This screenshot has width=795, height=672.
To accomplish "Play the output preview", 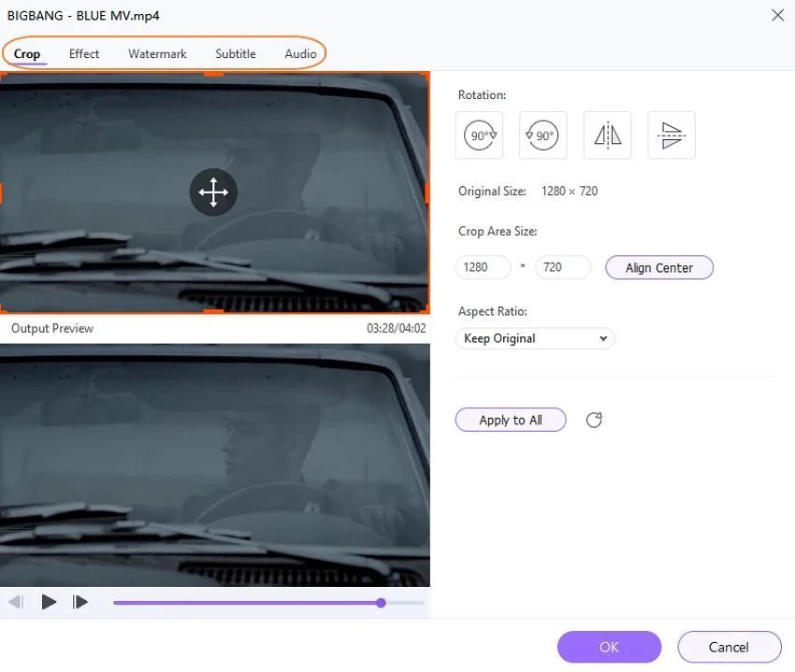I will [49, 602].
